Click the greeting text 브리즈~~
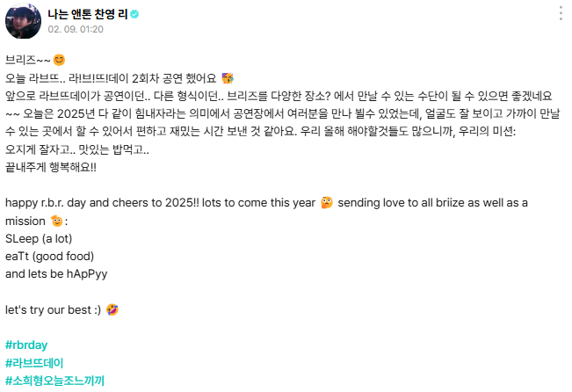This screenshot has height=392, width=572. 26,61
